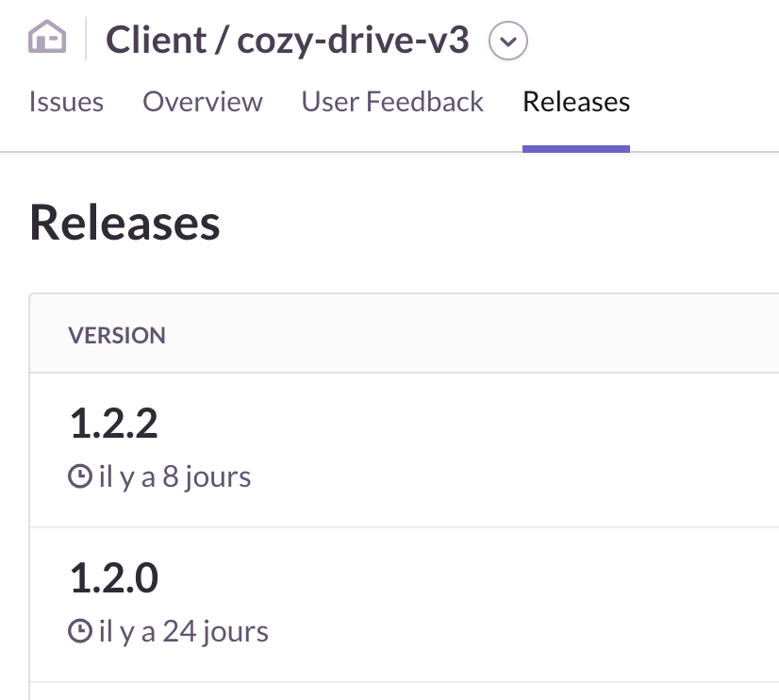Click the "il y a 24 jours" timestamp
The image size is (779, 700).
coord(183,631)
